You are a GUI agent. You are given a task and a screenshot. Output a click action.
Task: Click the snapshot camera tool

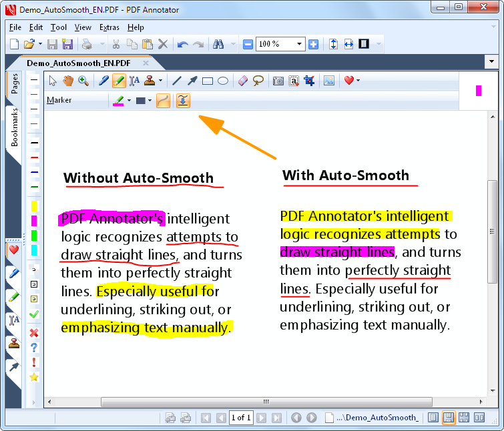278,81
